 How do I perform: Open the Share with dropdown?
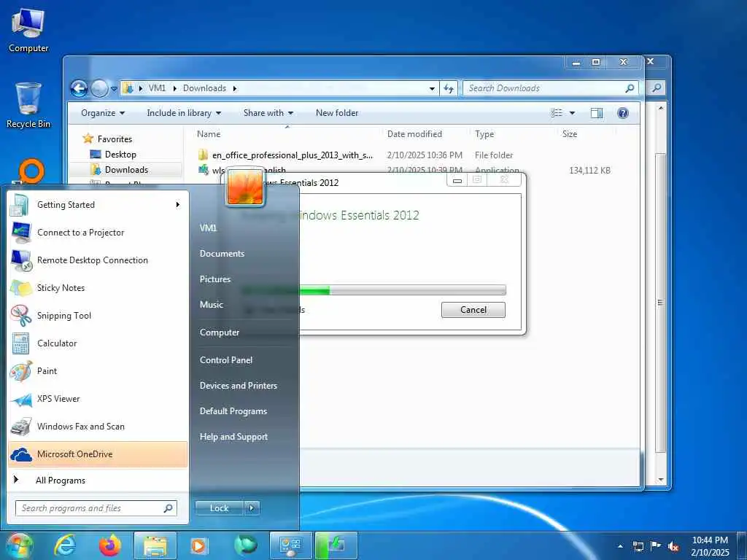268,113
